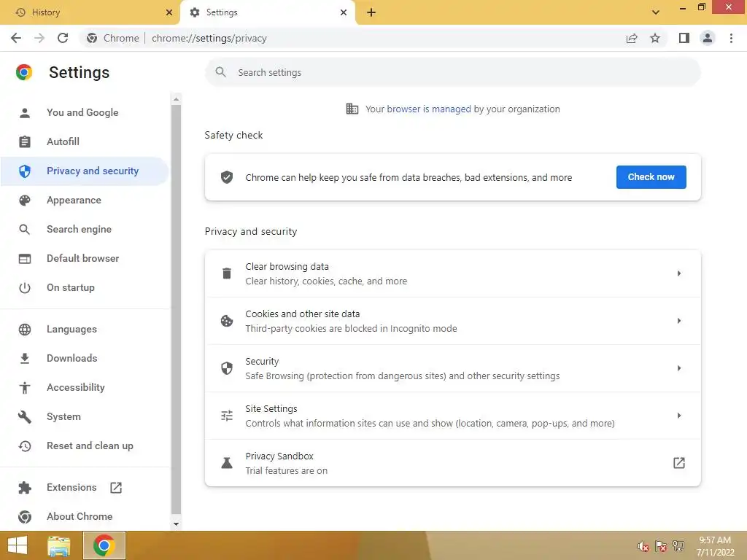Open the profile avatar menu
Screen dimensions: 747x560
(708, 38)
